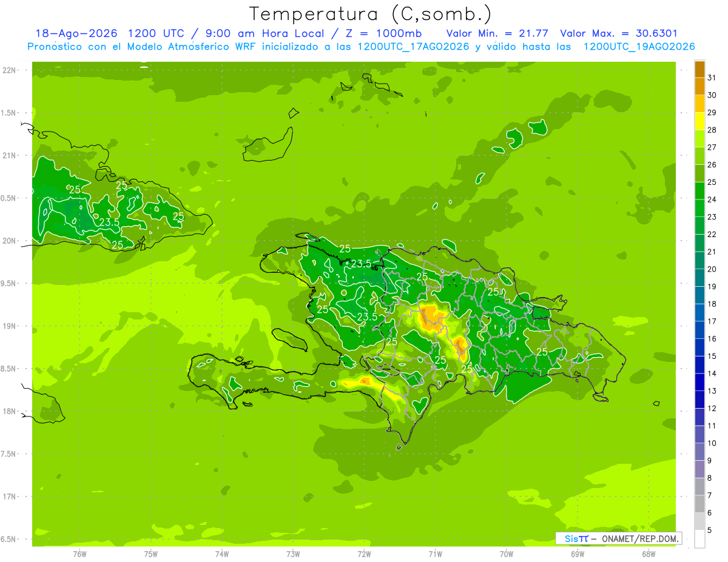Pick the blue swatch between 15 and 16
Screen dimensions: 728x562
tap(699, 347)
